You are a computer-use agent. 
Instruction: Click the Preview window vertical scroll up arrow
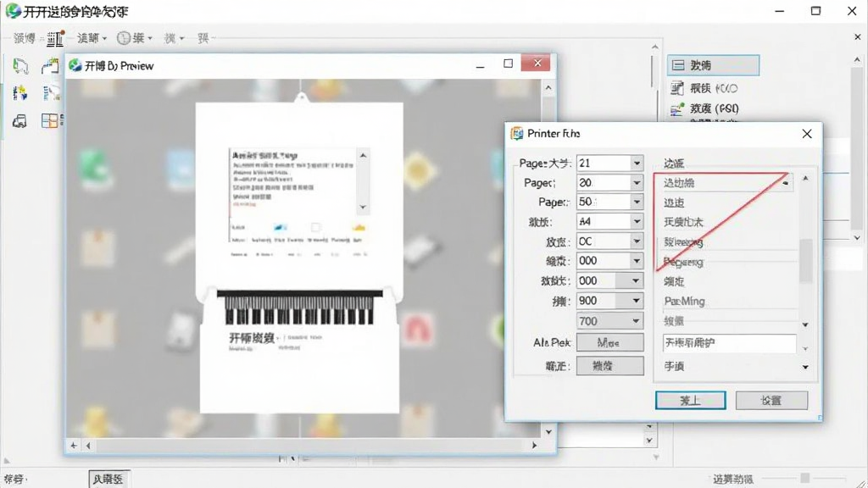(548, 87)
